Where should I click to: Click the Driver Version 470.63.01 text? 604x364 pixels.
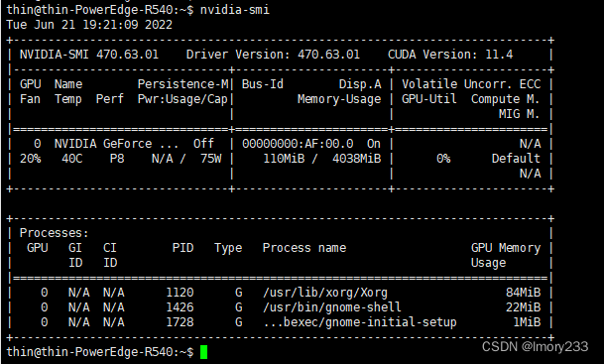point(273,55)
